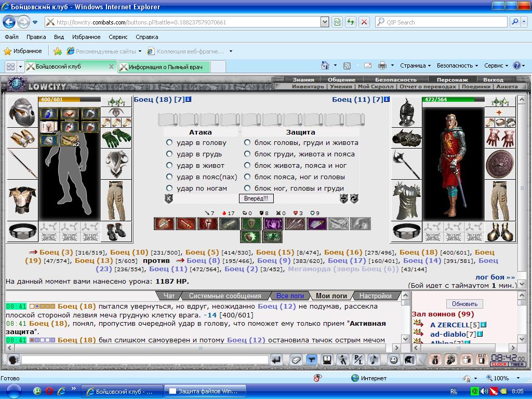Click the info icon beside Боец (18) [7]
This screenshot has height=399, width=532.
click(x=188, y=99)
